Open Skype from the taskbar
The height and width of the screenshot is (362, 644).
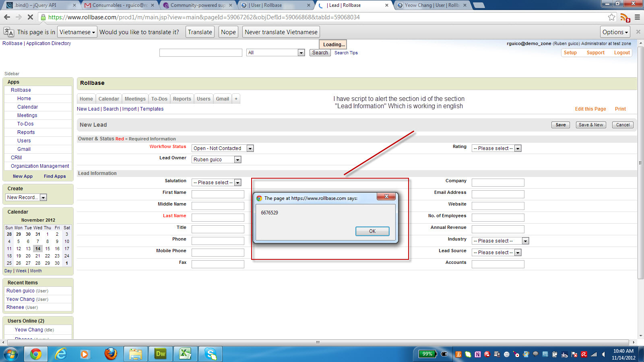(211, 354)
